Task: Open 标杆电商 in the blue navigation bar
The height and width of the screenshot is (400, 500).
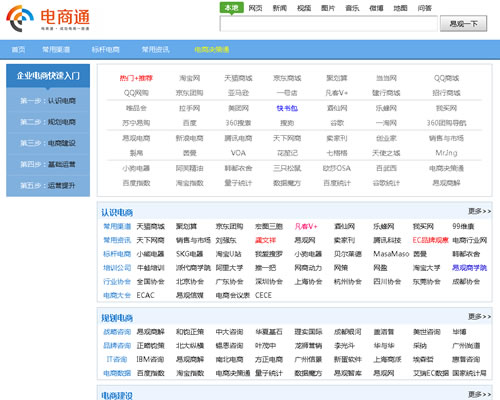Action: pos(106,50)
